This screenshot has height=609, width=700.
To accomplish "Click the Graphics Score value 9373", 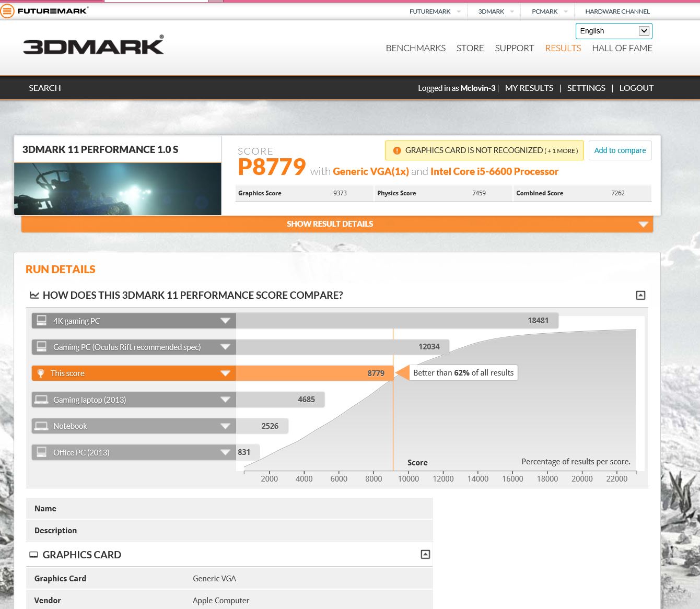I will (340, 193).
